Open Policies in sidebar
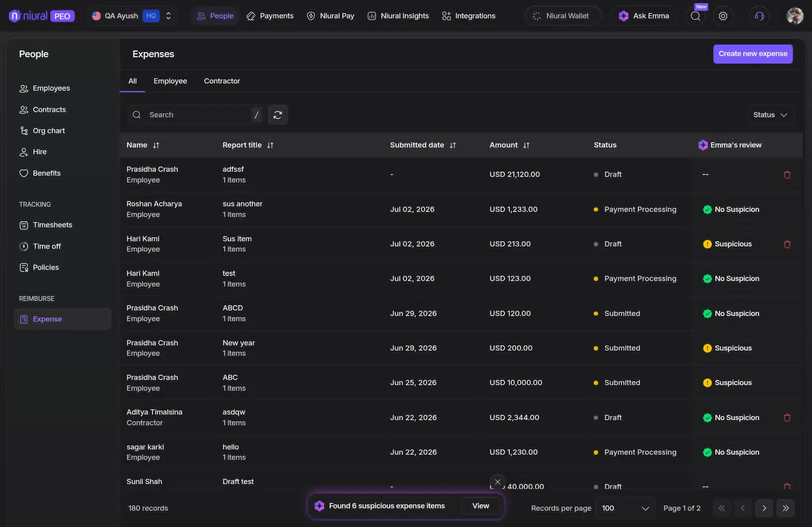 pyautogui.click(x=62, y=267)
